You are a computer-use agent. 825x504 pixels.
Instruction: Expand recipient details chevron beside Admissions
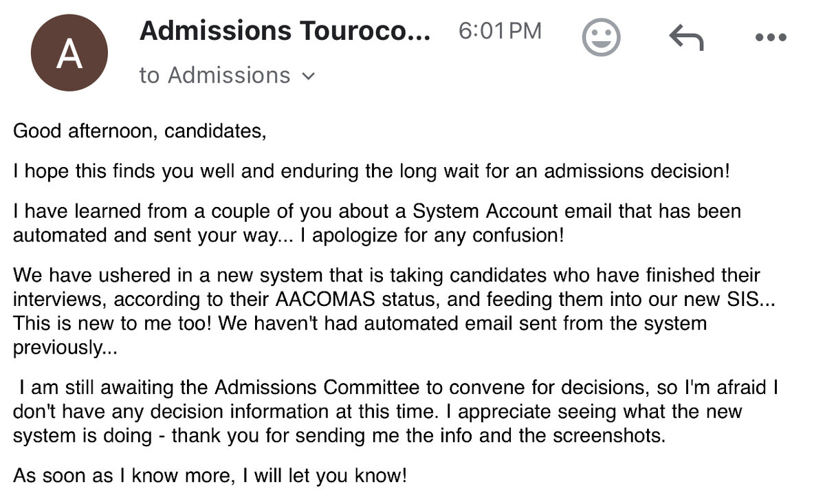[309, 76]
